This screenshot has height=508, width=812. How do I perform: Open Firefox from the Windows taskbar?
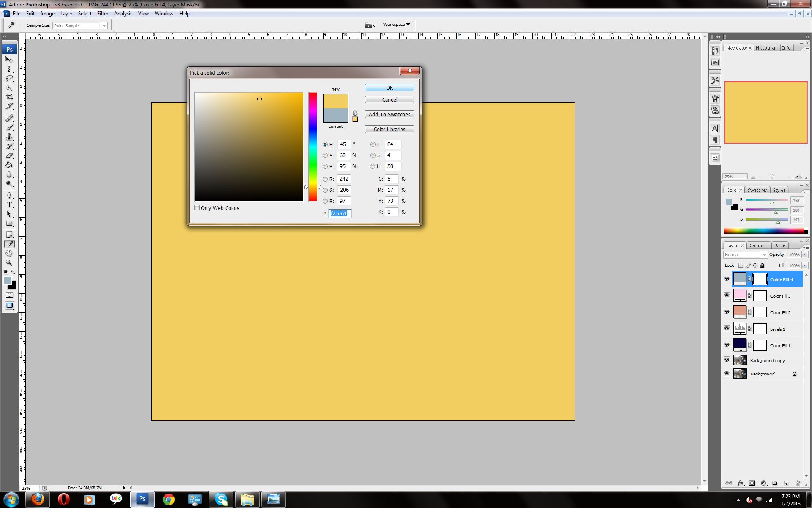37,500
